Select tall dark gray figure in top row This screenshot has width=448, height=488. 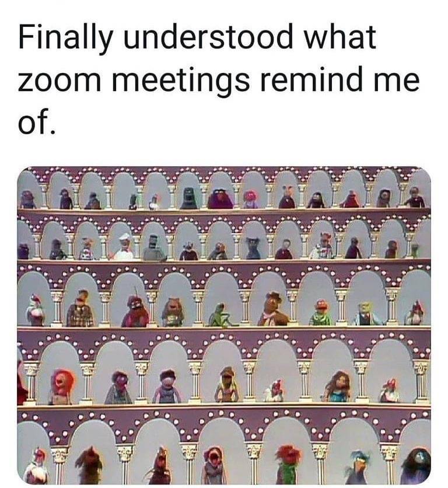(x=188, y=198)
